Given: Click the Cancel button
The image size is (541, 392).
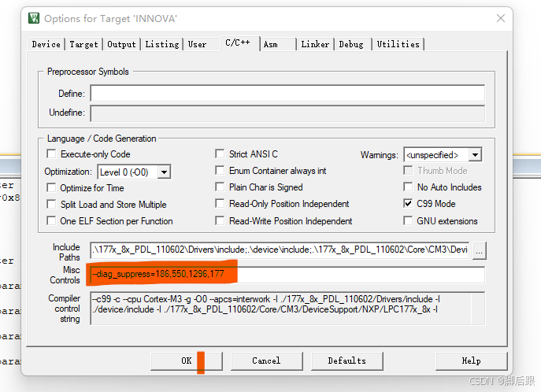Looking at the screenshot, I should click(x=267, y=361).
